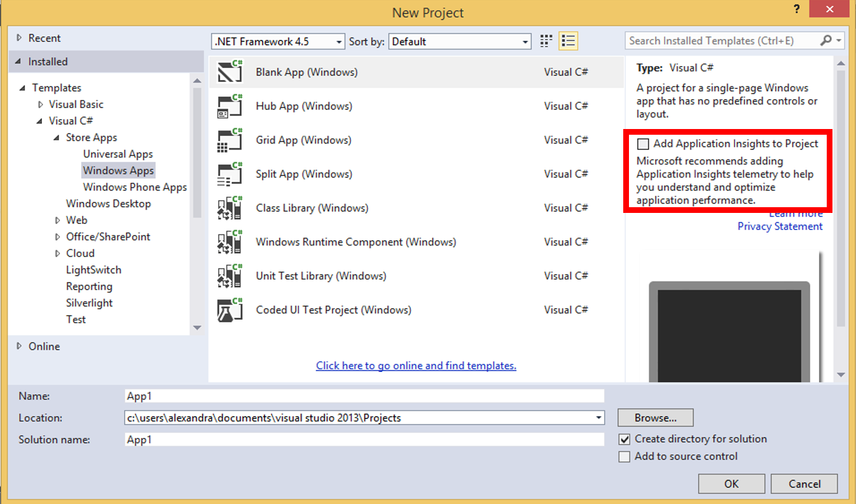Select the Windows Phone Apps category
This screenshot has height=504, width=856.
point(134,187)
